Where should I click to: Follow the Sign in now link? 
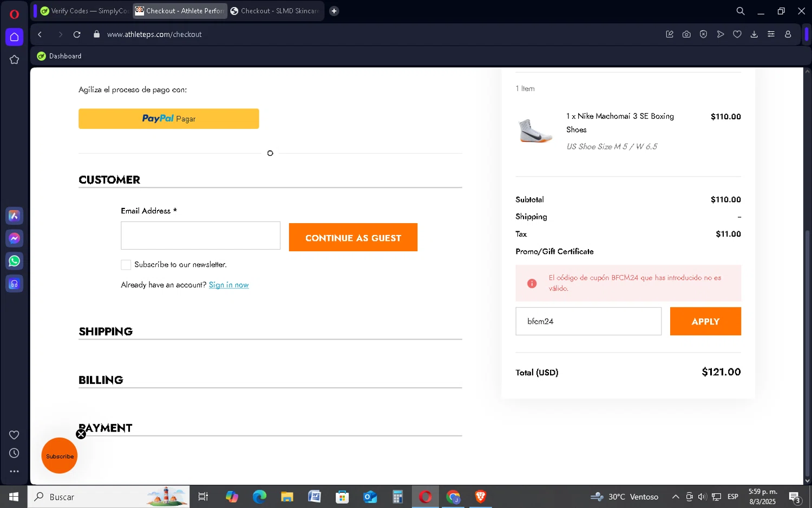click(229, 285)
